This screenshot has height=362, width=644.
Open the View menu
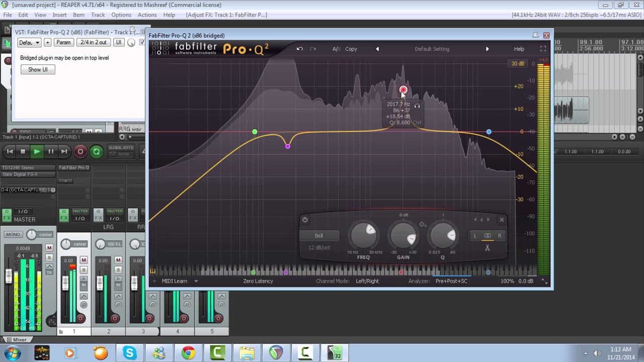pos(40,15)
